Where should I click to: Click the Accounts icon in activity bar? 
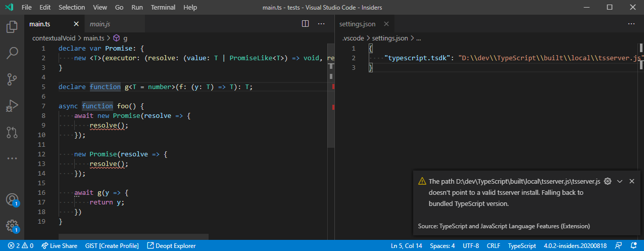[x=12, y=199]
